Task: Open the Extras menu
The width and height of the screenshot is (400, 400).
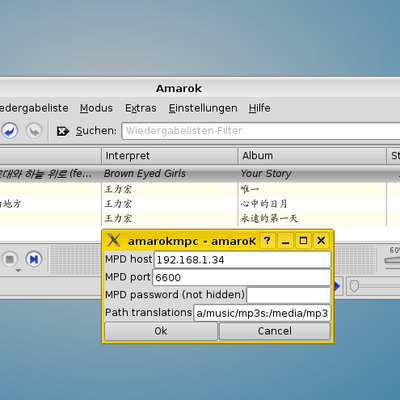Action: click(x=141, y=108)
